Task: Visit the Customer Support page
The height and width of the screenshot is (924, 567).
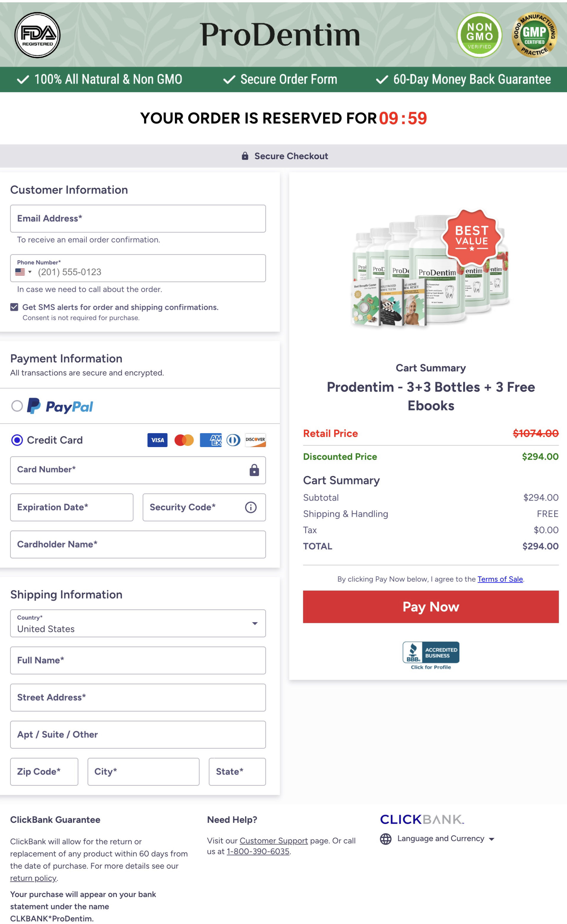Action: (x=273, y=841)
